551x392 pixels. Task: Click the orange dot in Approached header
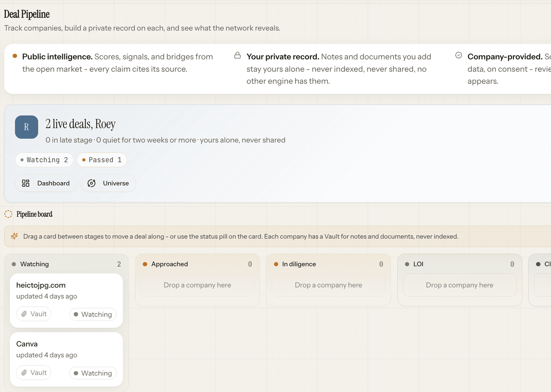145,264
